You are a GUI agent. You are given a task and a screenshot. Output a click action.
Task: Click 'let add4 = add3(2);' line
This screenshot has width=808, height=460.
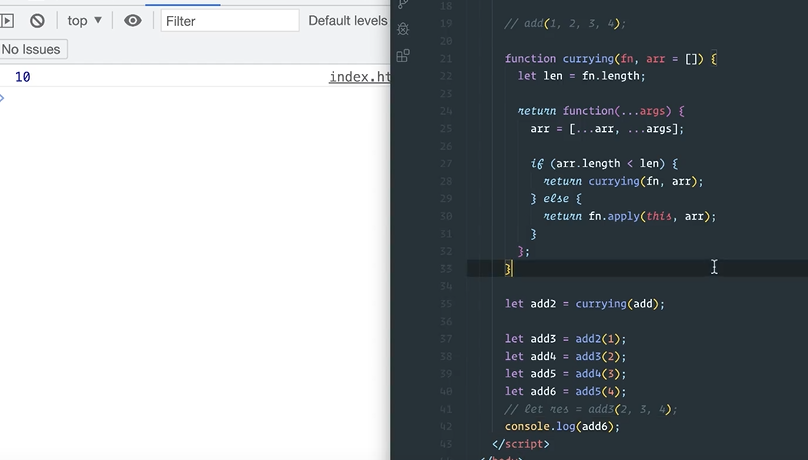point(565,356)
